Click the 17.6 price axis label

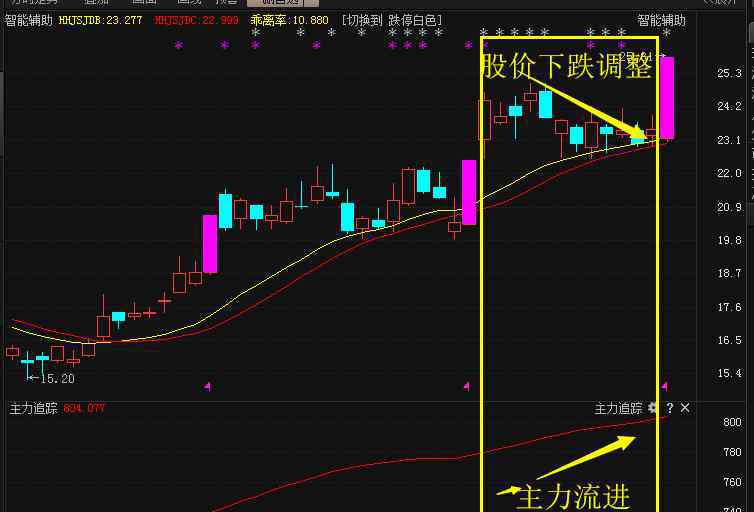point(729,307)
